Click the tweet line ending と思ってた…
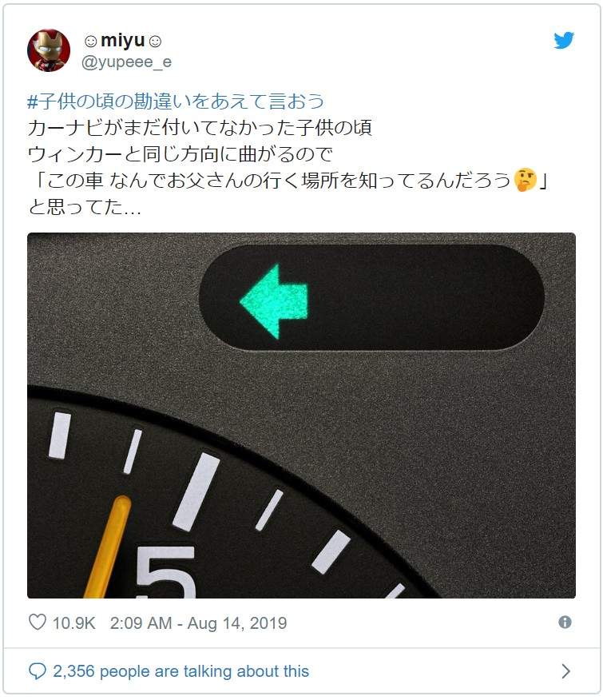Image resolution: width=603 pixels, height=700 pixels. [85, 206]
